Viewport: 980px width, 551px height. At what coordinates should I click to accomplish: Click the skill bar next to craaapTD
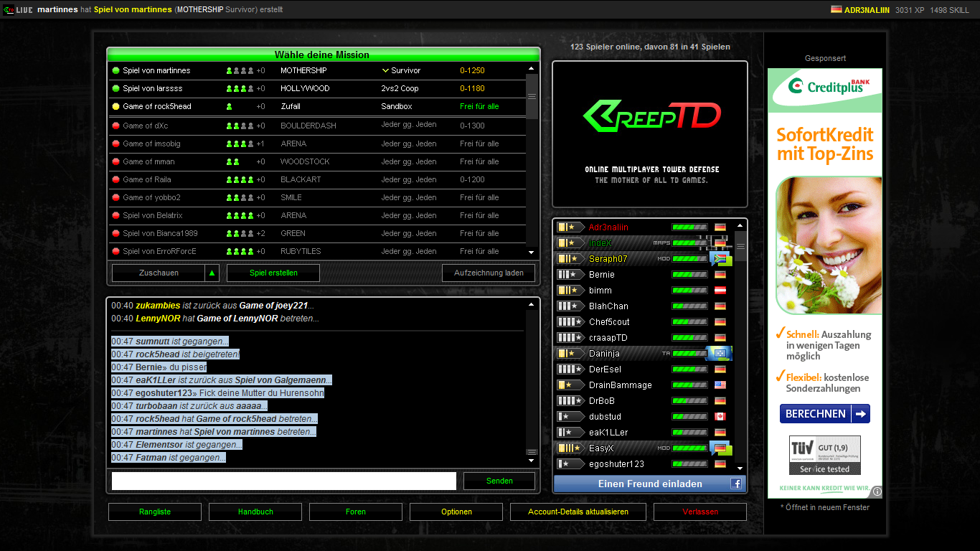coord(689,338)
